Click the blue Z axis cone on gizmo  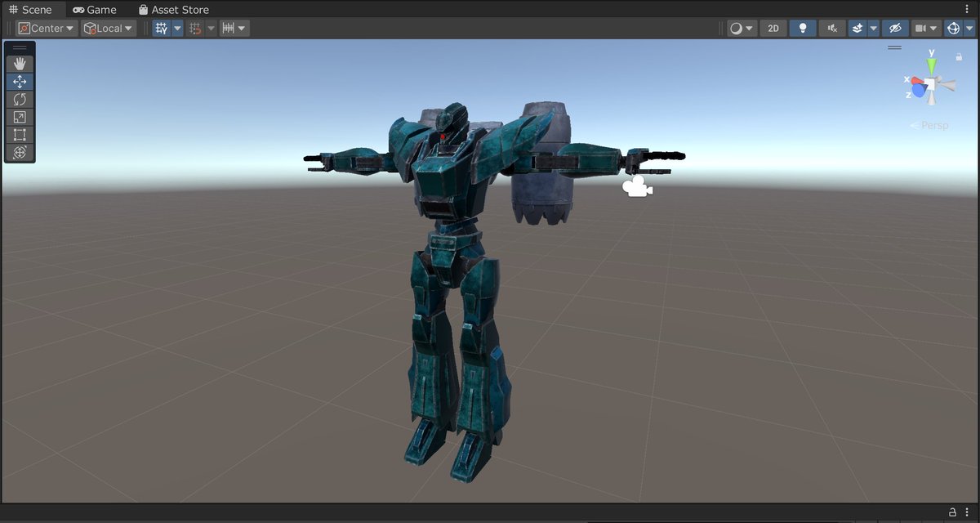point(920,92)
